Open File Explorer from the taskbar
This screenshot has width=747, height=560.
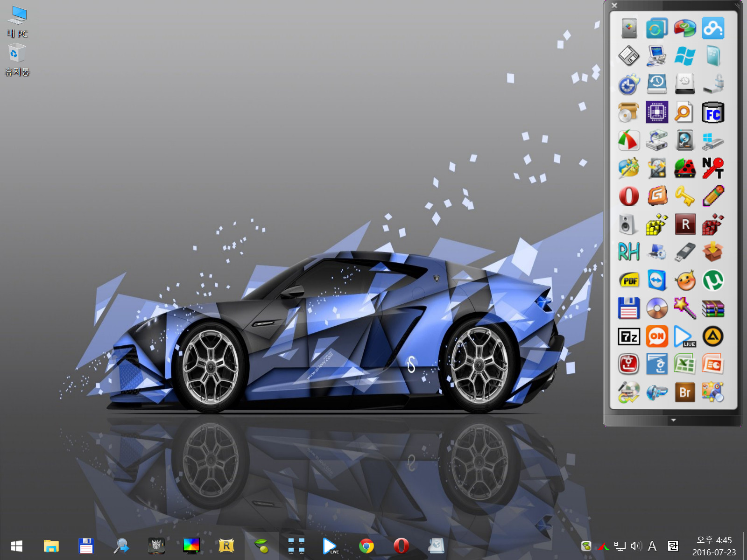coord(51,546)
